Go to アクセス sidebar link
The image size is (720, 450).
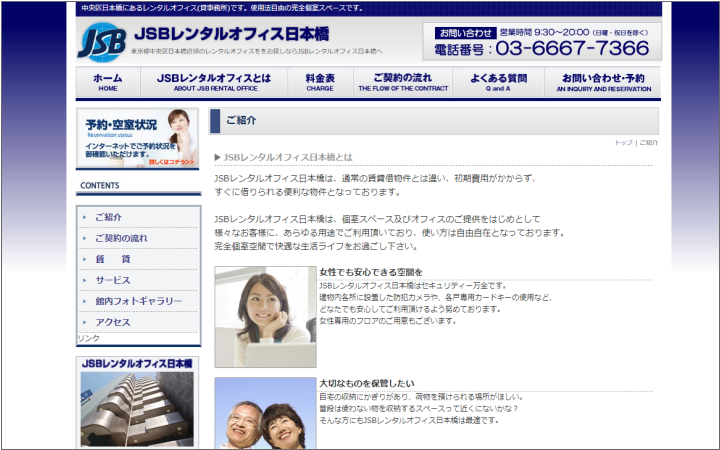click(113, 322)
